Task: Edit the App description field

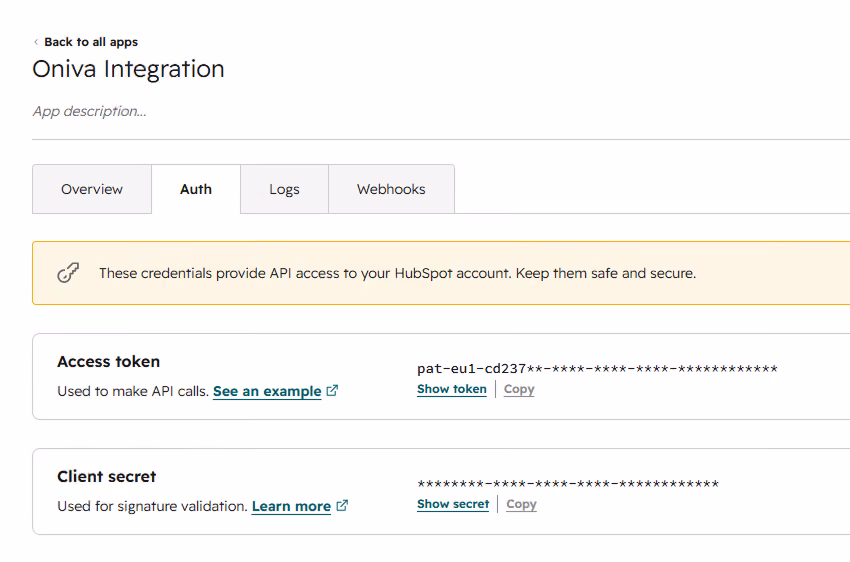Action: 89,111
